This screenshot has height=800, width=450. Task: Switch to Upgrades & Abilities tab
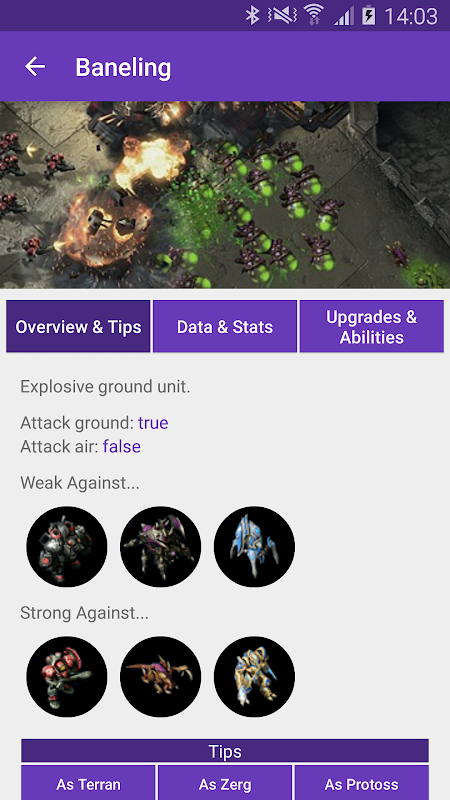pos(371,327)
